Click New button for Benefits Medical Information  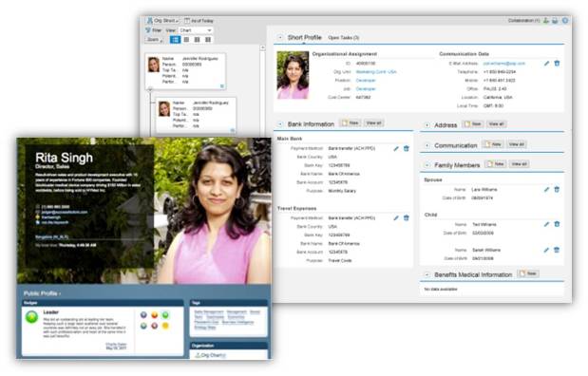point(528,273)
